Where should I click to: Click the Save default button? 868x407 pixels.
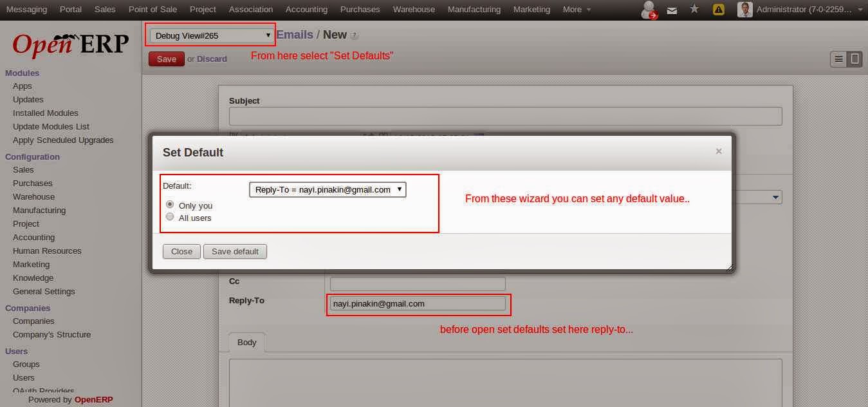[x=235, y=251]
